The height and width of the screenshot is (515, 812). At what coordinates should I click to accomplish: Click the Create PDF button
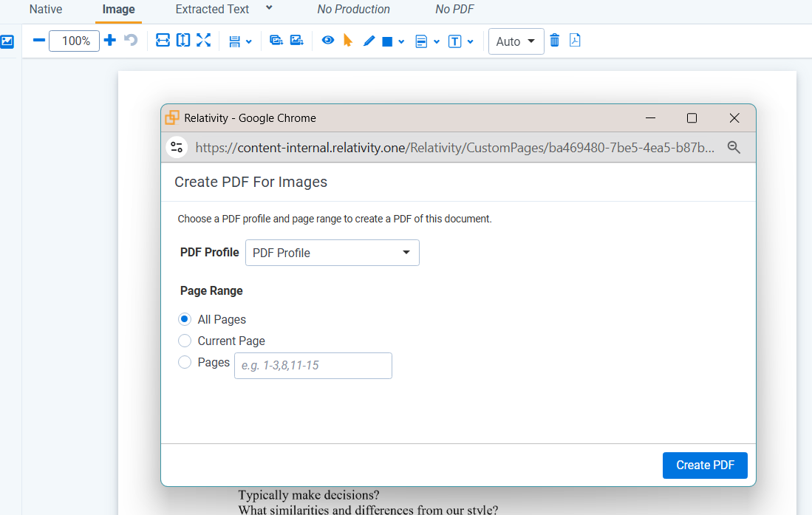(705, 465)
